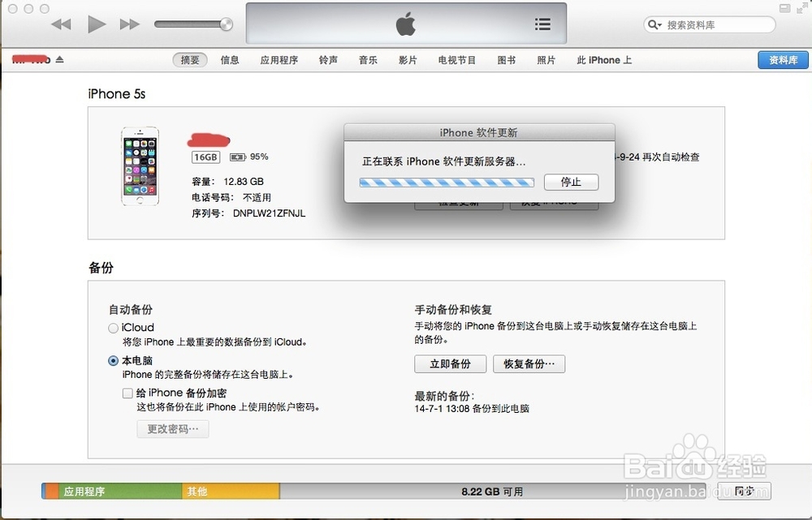
Task: Select the iCloud backup radio button
Action: pyautogui.click(x=113, y=328)
